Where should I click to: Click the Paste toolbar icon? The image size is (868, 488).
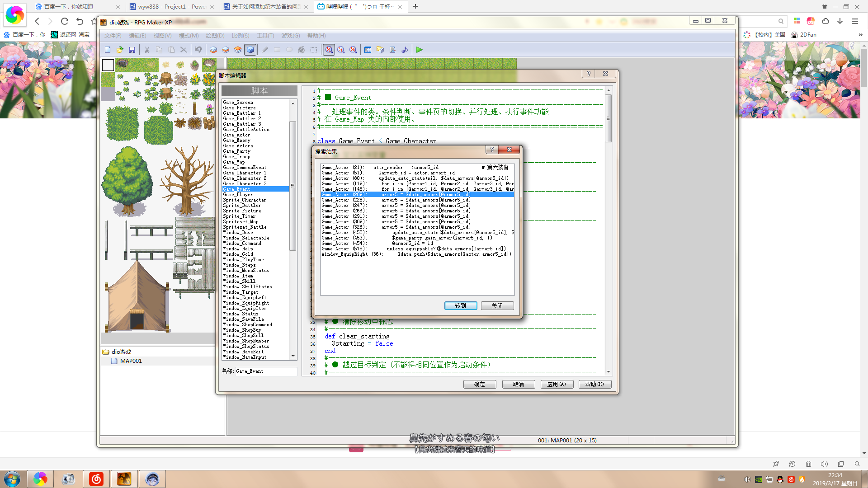pos(171,50)
